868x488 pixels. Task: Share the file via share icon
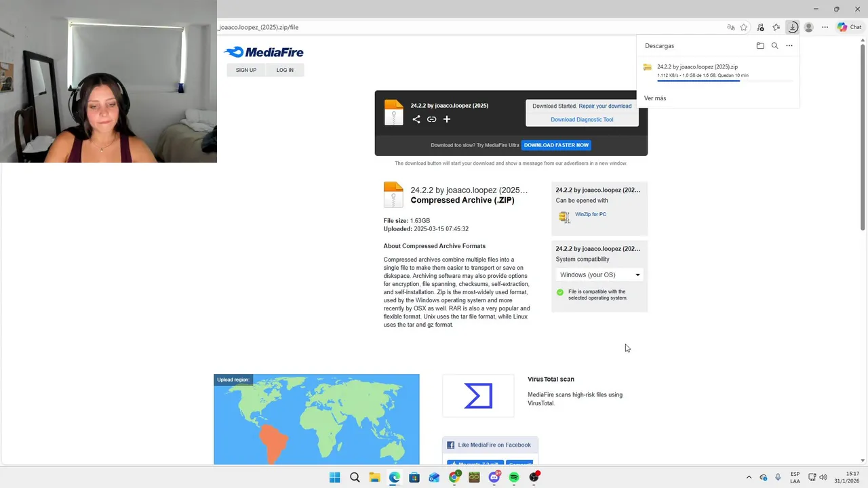(416, 119)
